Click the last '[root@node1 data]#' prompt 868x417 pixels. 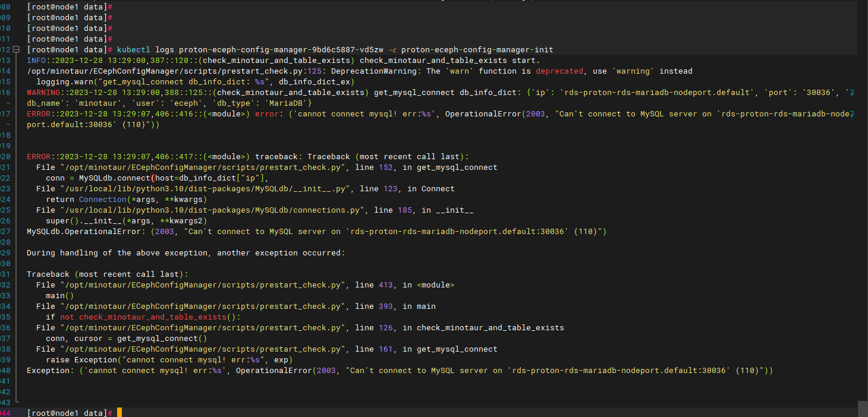point(70,412)
